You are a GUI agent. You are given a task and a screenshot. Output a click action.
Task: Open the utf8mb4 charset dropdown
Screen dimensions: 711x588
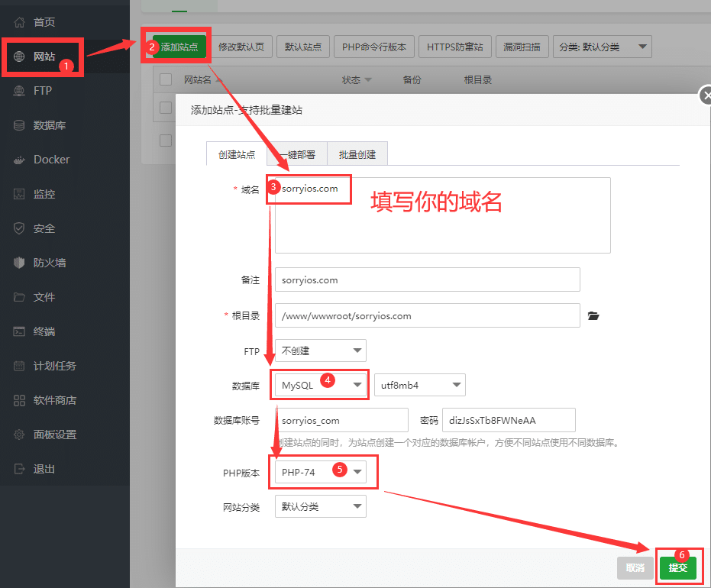tap(419, 385)
